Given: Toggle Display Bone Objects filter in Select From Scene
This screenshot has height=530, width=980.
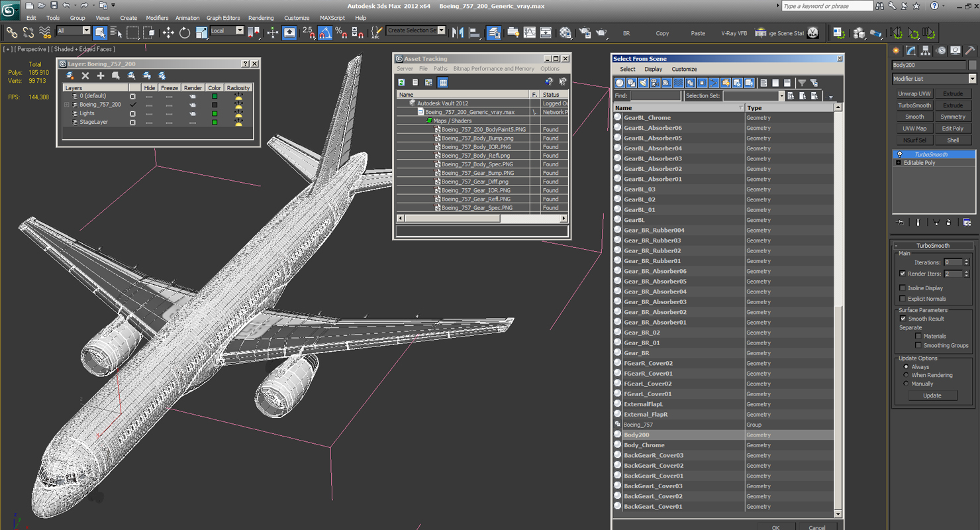Looking at the screenshot, I should 714,83.
